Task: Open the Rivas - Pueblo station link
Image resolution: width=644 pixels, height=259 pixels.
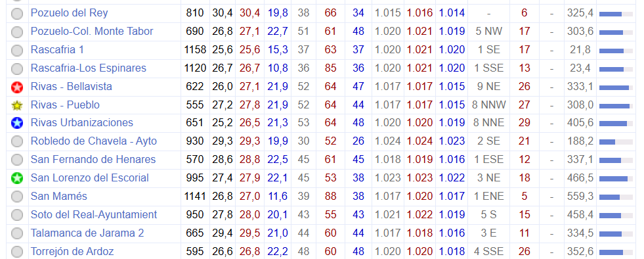Action: 65,105
